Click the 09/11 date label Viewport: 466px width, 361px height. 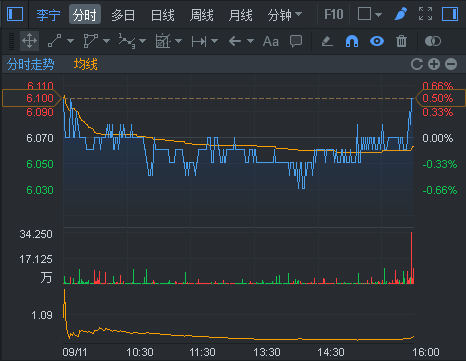pos(75,352)
